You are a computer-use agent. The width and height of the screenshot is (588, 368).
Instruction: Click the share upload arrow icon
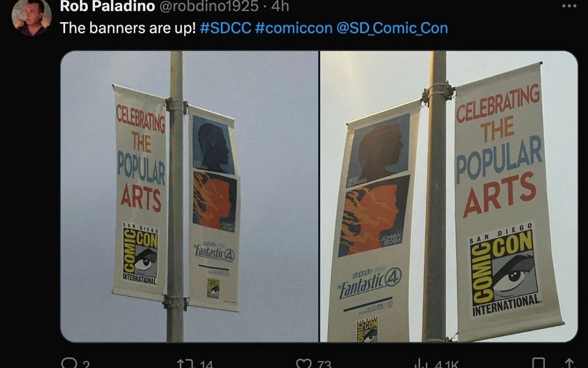(568, 364)
